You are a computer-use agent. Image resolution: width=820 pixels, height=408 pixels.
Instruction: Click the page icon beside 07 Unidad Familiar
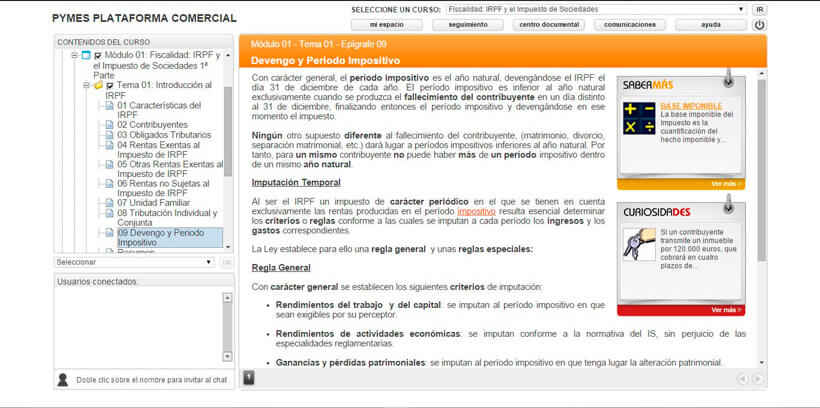point(109,203)
